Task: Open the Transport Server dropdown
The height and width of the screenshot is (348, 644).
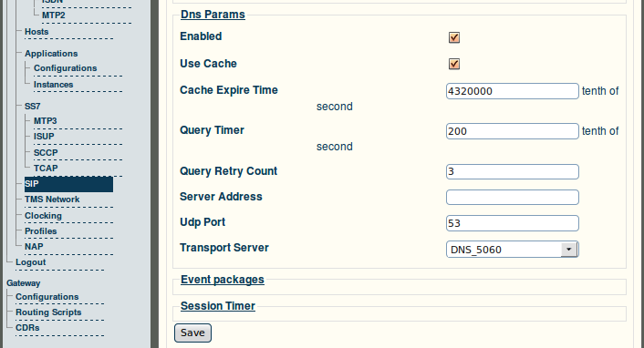Action: pyautogui.click(x=512, y=250)
